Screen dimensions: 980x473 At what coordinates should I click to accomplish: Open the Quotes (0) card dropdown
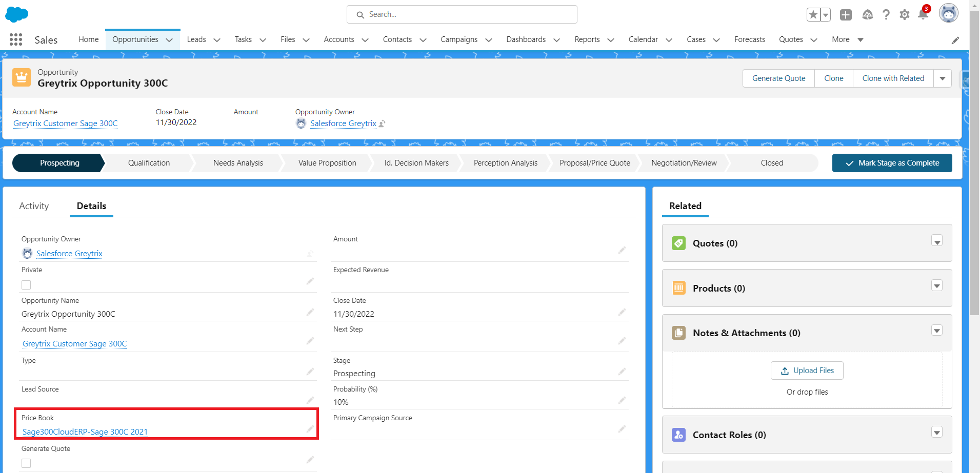pyautogui.click(x=937, y=241)
